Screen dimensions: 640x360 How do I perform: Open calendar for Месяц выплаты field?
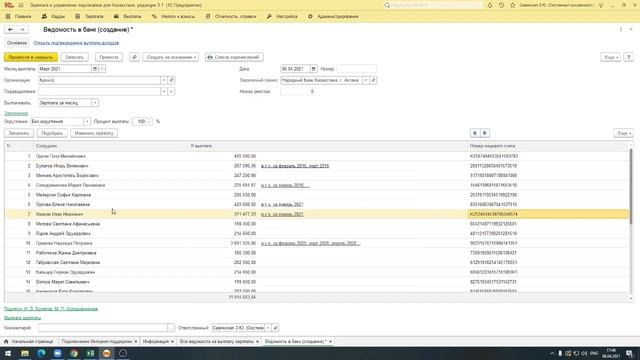pos(95,69)
